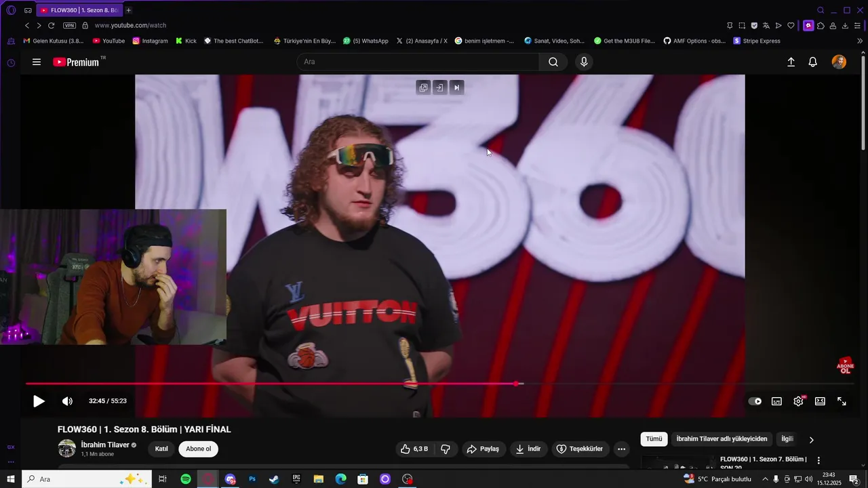This screenshot has height=488, width=868.
Task: Click the browser address bar URL
Action: pos(130,25)
